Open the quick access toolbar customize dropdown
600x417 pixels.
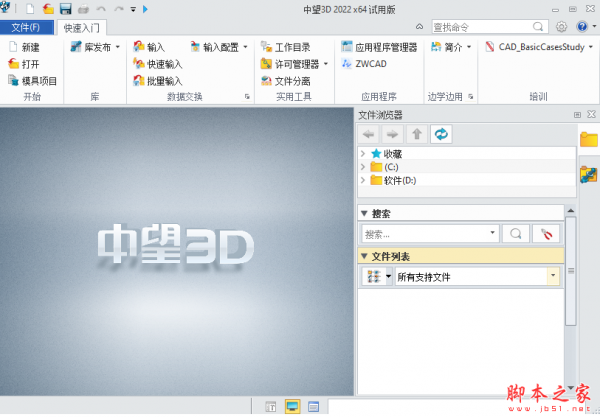tap(133, 9)
